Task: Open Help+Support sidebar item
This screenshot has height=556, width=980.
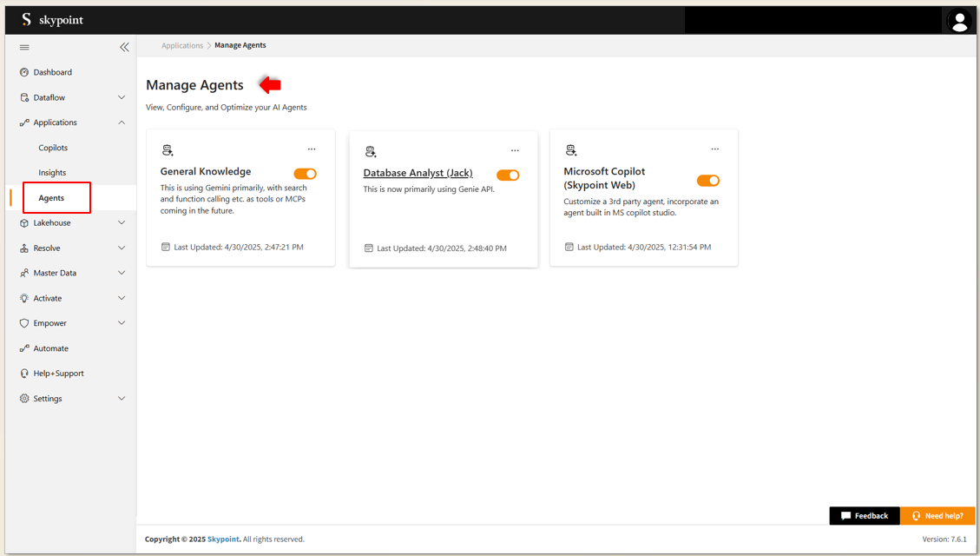Action: (59, 374)
